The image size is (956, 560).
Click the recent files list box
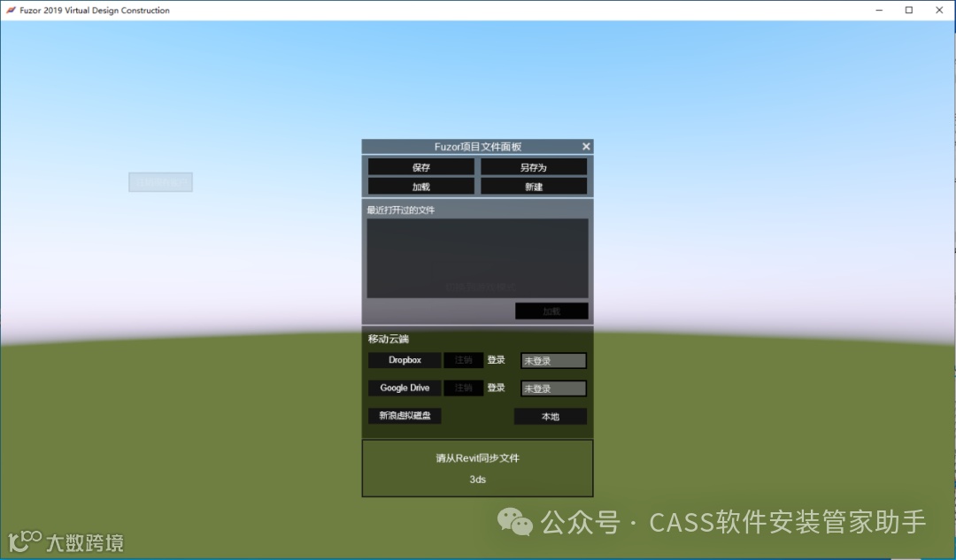(x=477, y=258)
